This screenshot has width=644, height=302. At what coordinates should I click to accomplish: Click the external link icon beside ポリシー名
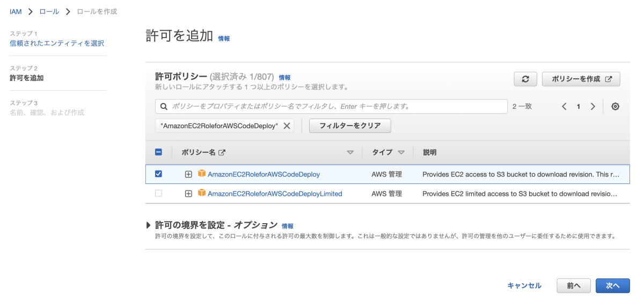point(222,152)
